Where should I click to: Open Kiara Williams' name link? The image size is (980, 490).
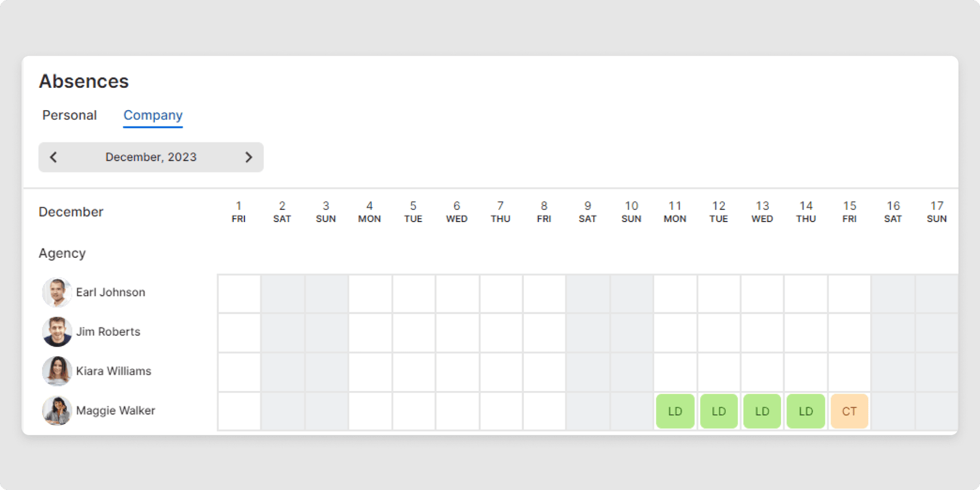pos(114,371)
